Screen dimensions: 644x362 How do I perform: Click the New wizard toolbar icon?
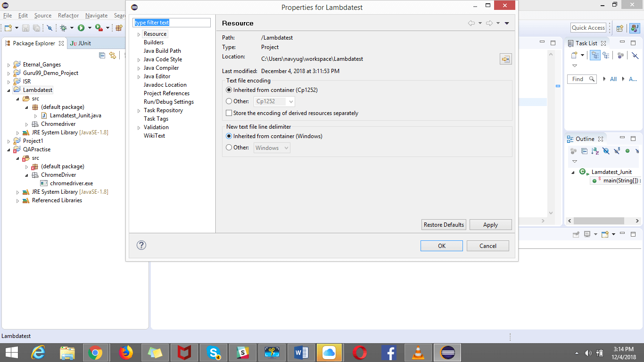coord(8,28)
